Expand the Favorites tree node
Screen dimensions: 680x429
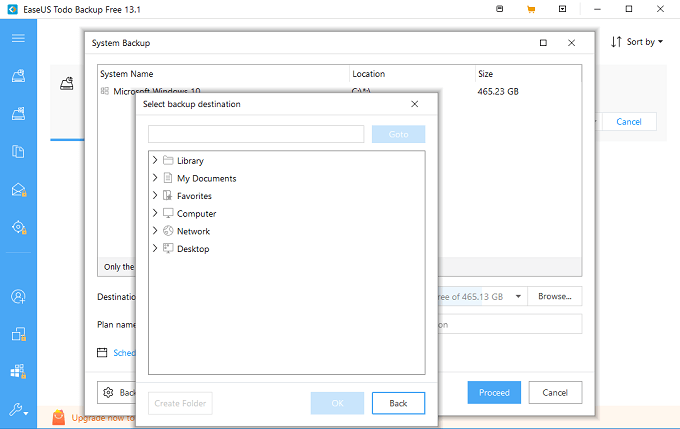[155, 196]
